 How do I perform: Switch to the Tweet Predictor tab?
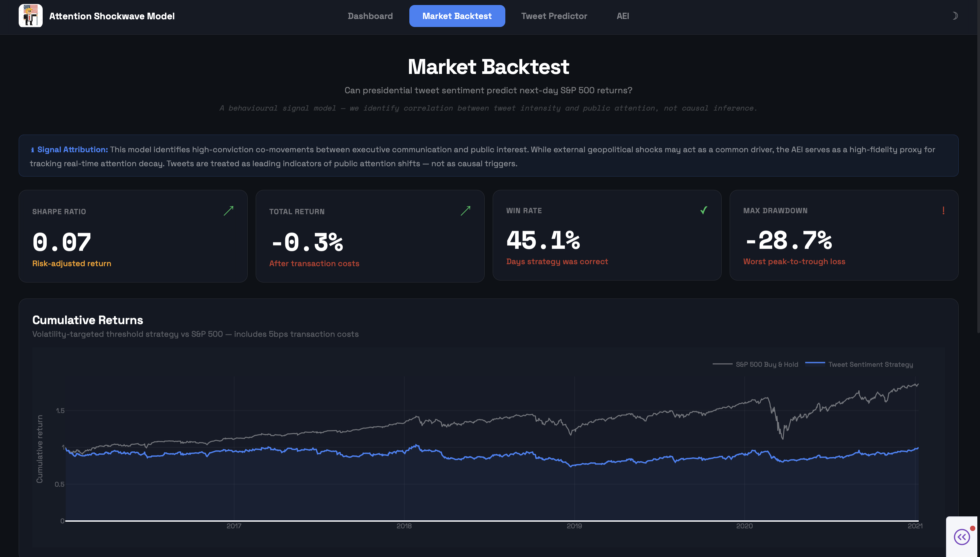pyautogui.click(x=554, y=16)
